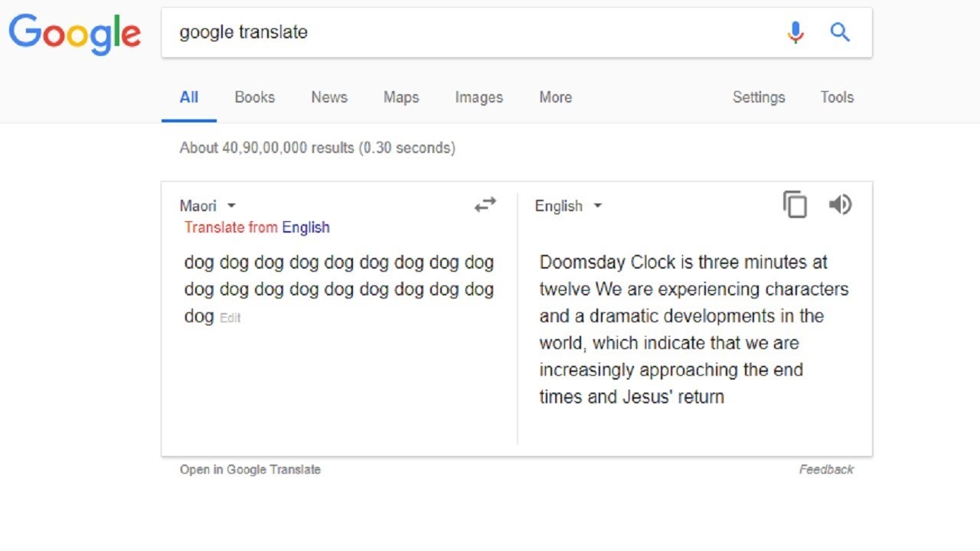
Task: Open the English target language dropdown
Action: point(568,206)
